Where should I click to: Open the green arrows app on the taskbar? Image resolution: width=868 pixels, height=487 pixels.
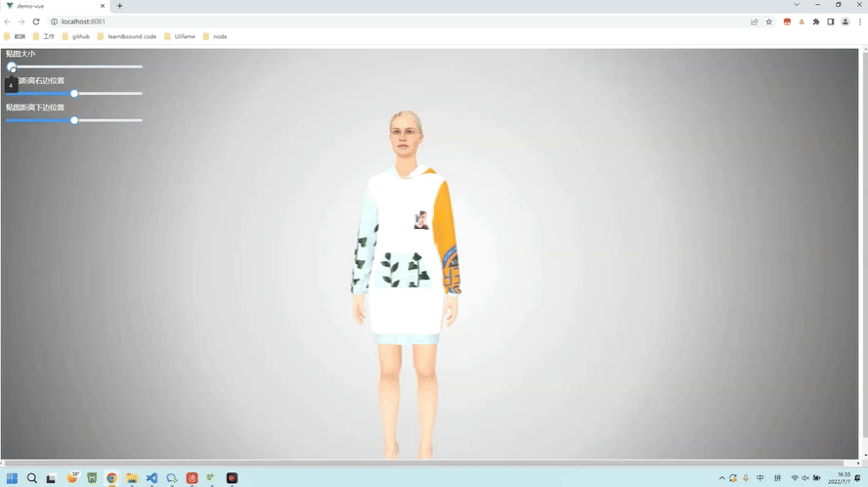click(x=210, y=477)
